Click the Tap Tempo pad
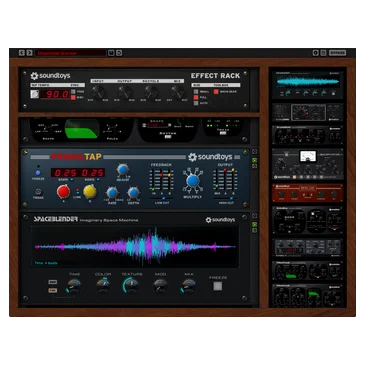The width and height of the screenshot is (365, 365). tap(34, 94)
